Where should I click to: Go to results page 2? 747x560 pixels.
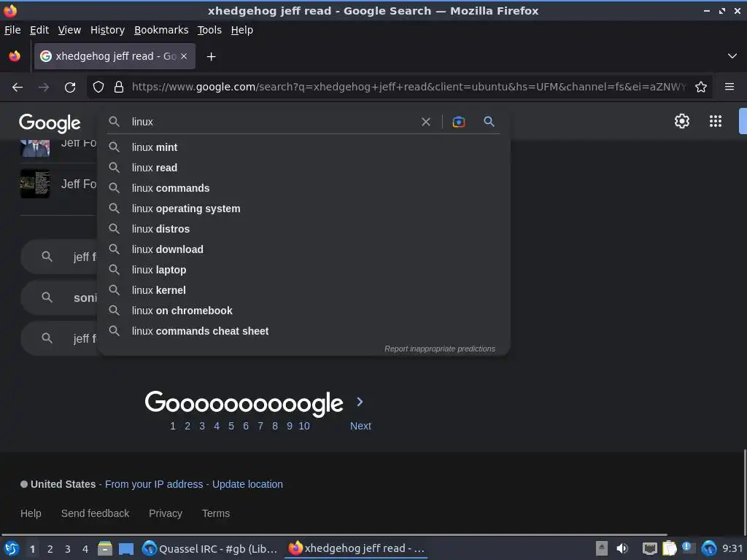point(187,426)
